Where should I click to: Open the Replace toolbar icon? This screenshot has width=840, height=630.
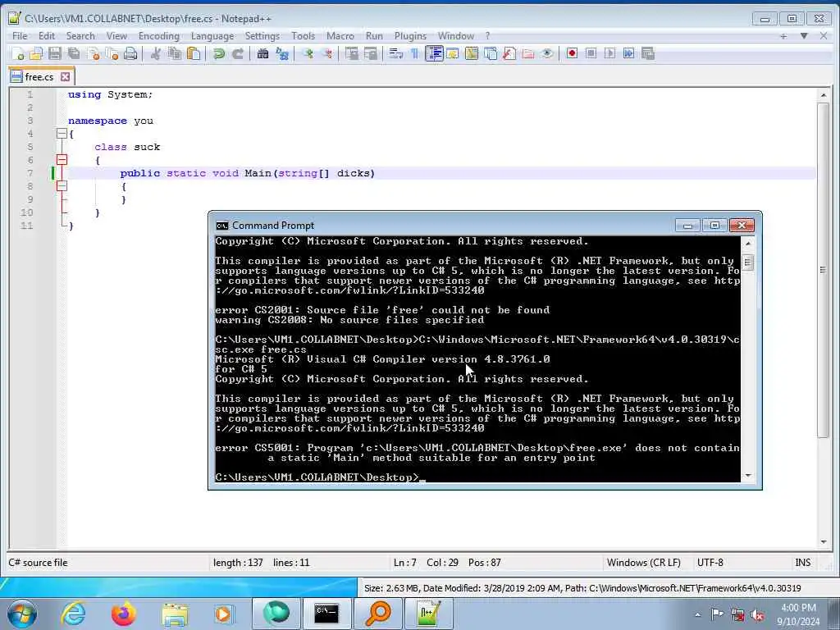(x=282, y=53)
